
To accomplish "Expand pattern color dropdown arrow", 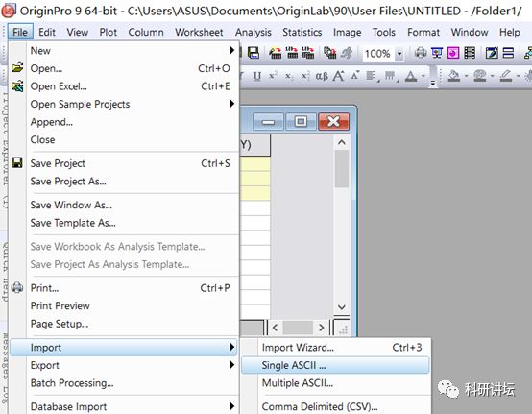I will pos(492,76).
